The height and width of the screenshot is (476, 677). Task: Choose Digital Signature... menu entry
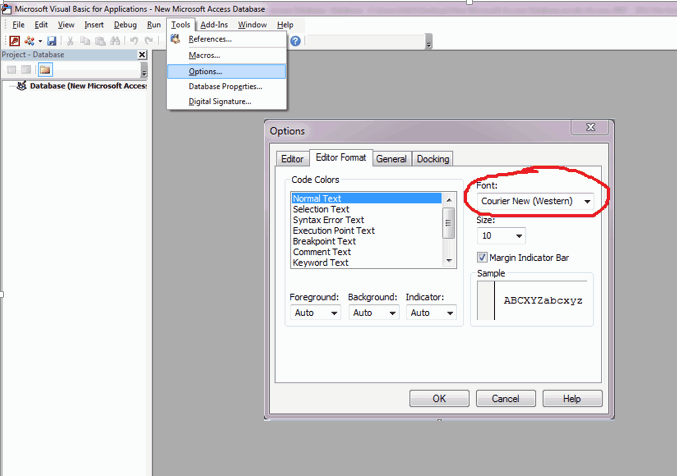coord(226,102)
